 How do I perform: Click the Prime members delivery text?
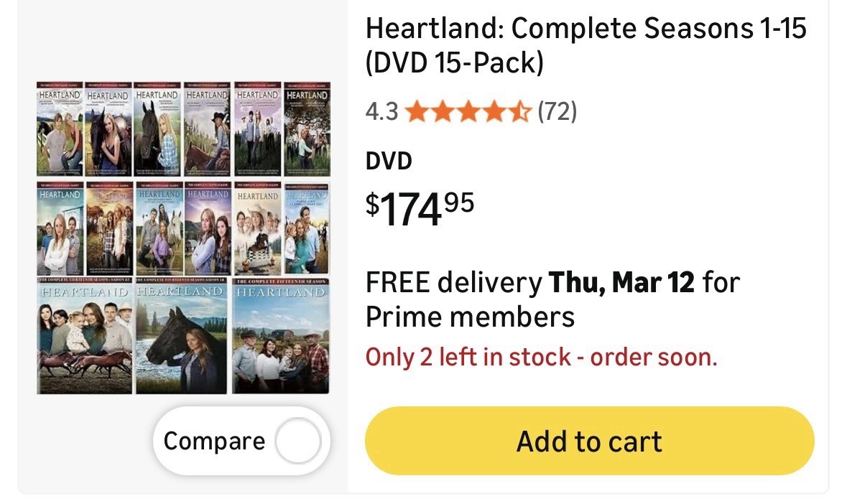click(470, 316)
